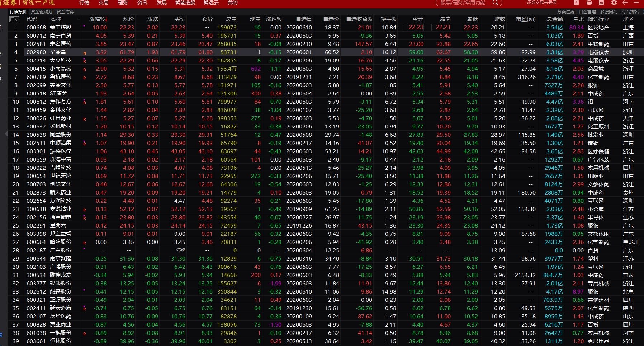Select the 广百股份 stock row
This screenshot has height=346, width=644.
[326, 250]
